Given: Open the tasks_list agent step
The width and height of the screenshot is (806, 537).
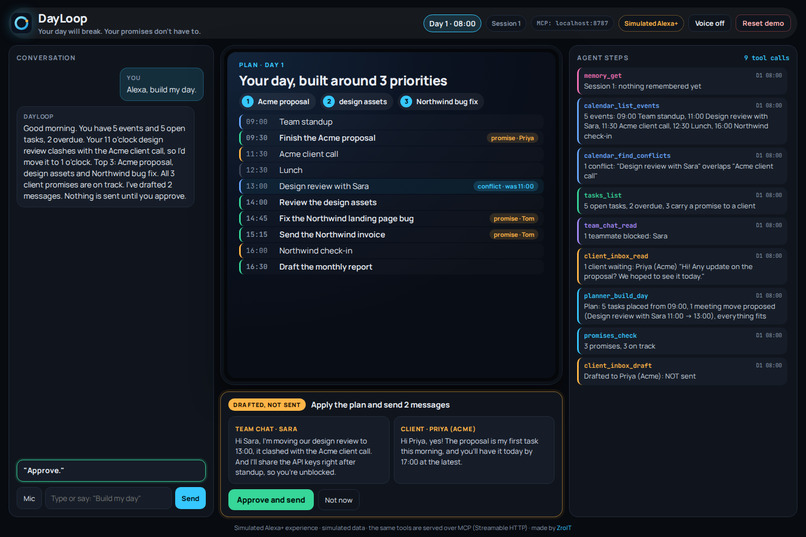Looking at the screenshot, I should pos(682,200).
